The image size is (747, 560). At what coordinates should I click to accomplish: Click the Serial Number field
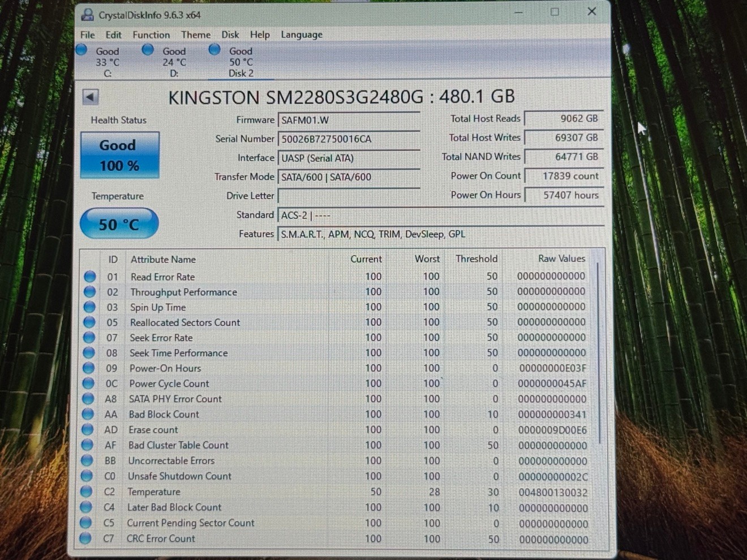pos(349,139)
